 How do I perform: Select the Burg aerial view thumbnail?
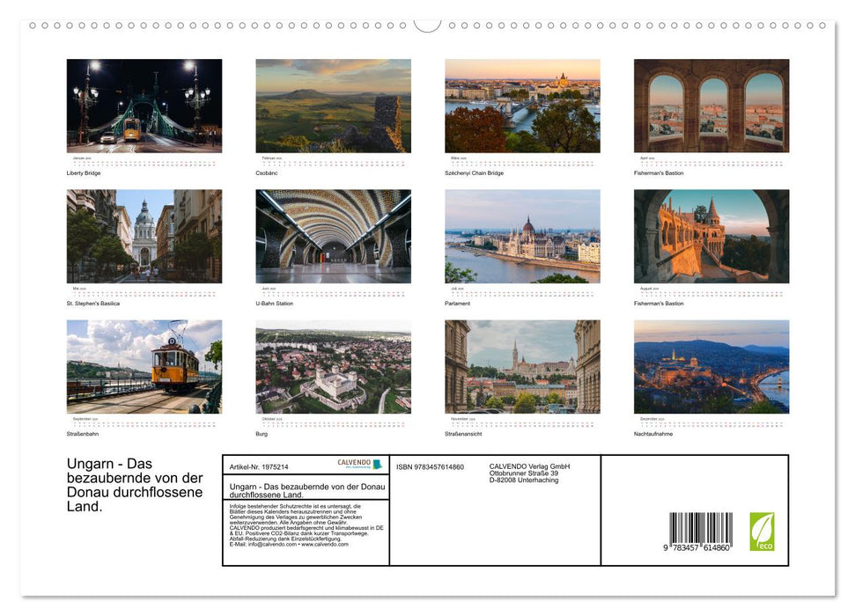[x=333, y=366]
